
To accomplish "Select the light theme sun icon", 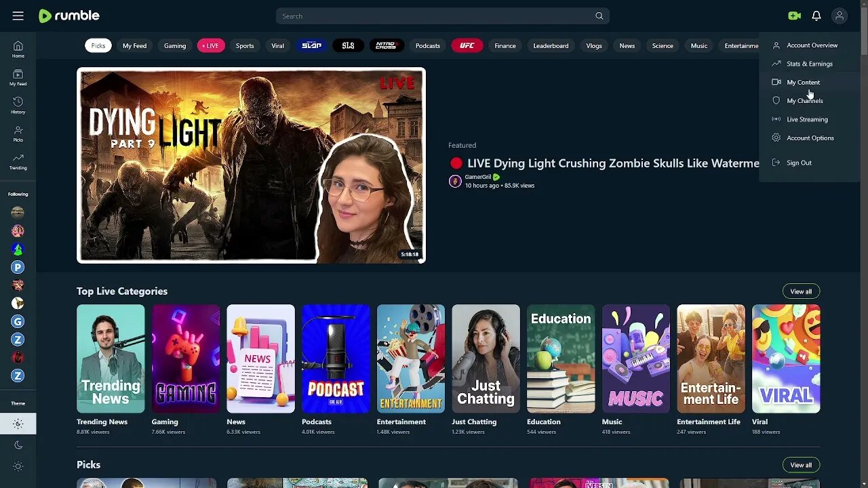I will coord(18,424).
